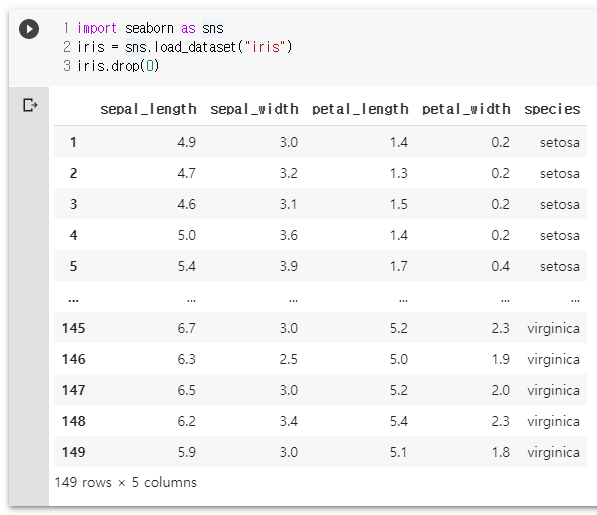Click the setosa species cell in row 3
The height and width of the screenshot is (515, 597).
[560, 204]
